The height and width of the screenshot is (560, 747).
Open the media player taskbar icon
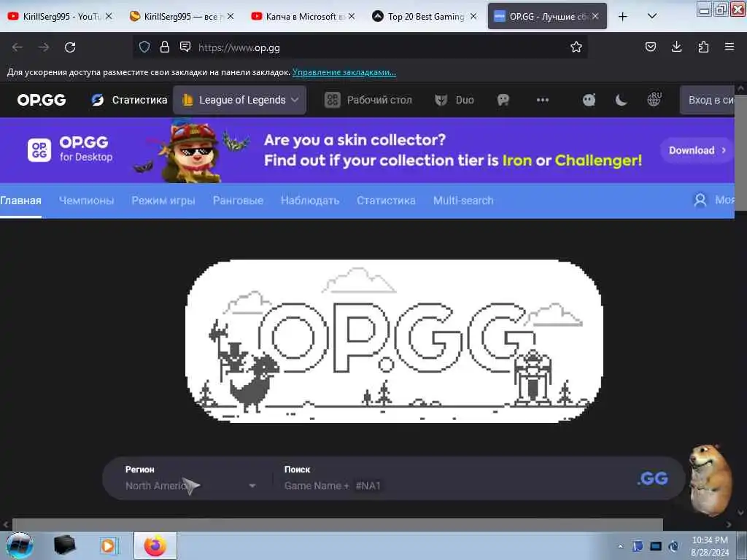[109, 545]
